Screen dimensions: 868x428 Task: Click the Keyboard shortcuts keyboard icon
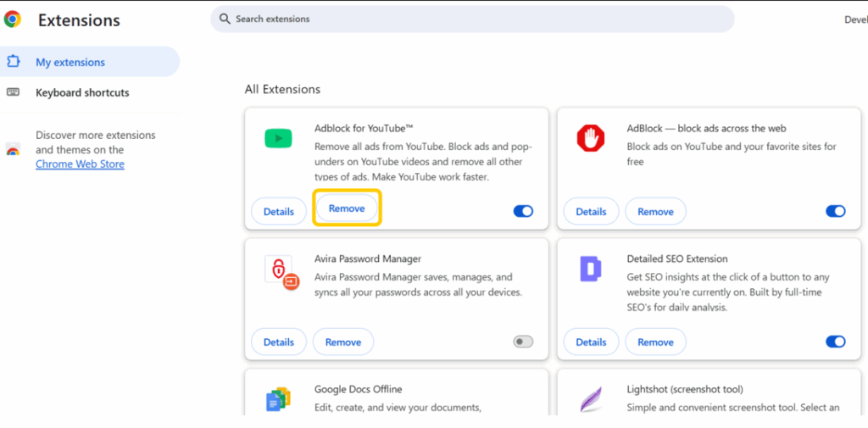click(x=13, y=92)
